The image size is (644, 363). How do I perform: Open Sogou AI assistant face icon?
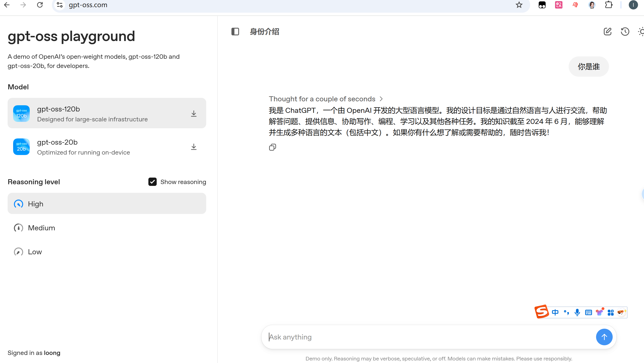[x=621, y=312]
